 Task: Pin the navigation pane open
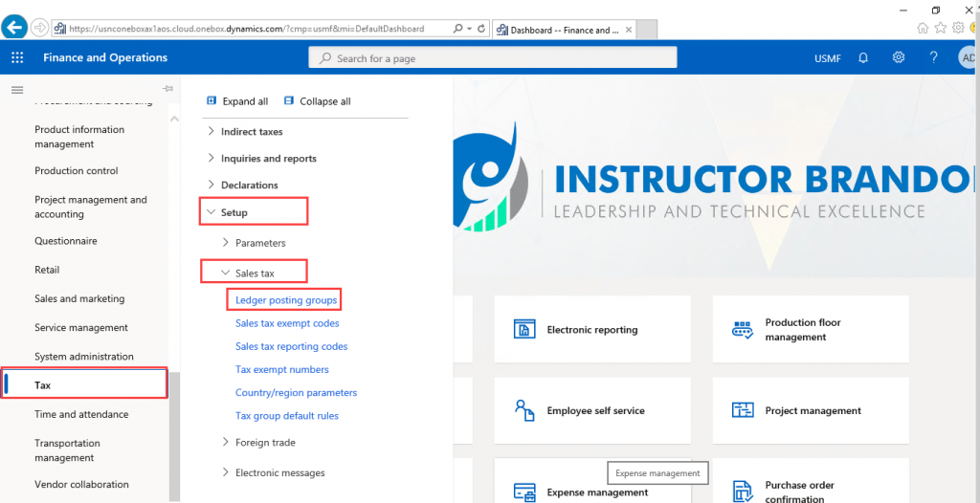(167, 89)
